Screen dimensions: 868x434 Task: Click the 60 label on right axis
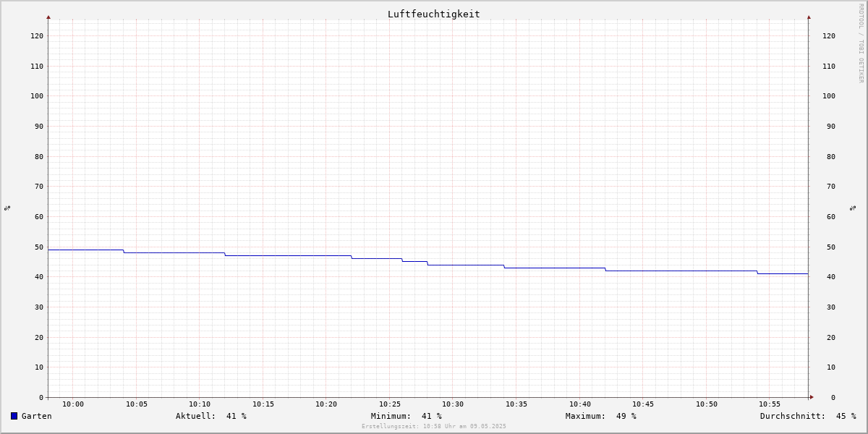click(831, 216)
